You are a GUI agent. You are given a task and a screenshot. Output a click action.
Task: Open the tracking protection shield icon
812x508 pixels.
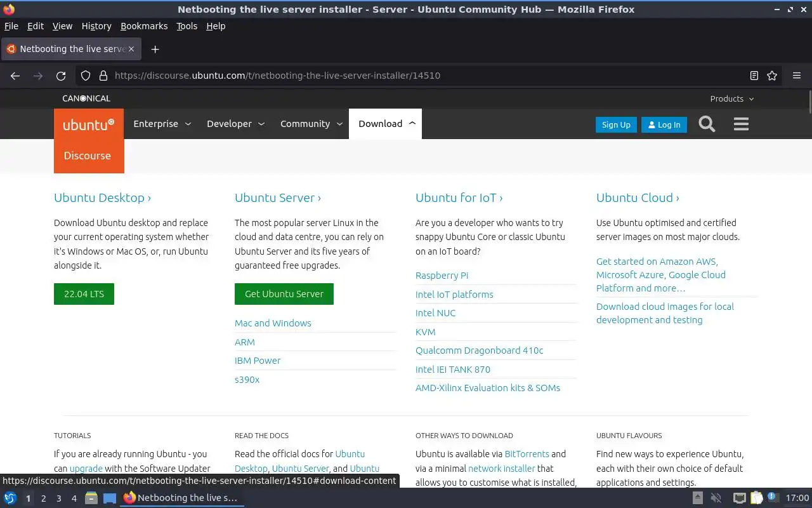(x=86, y=76)
